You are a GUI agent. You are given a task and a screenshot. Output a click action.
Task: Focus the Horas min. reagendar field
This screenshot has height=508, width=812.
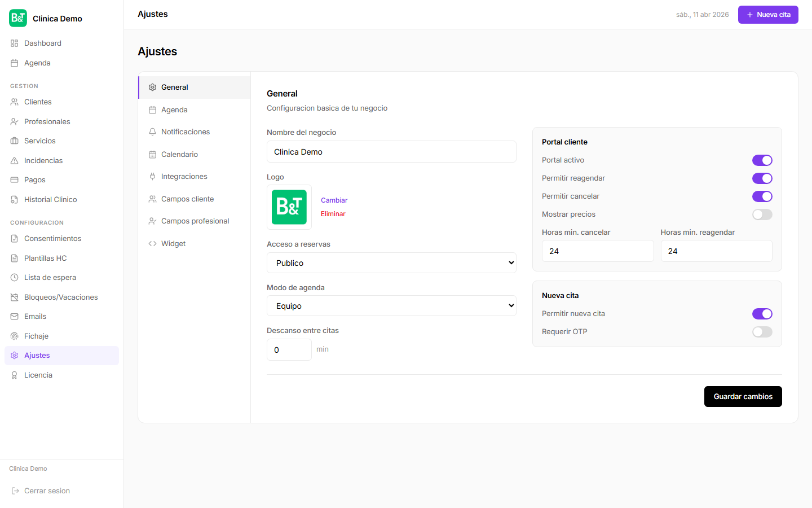717,251
